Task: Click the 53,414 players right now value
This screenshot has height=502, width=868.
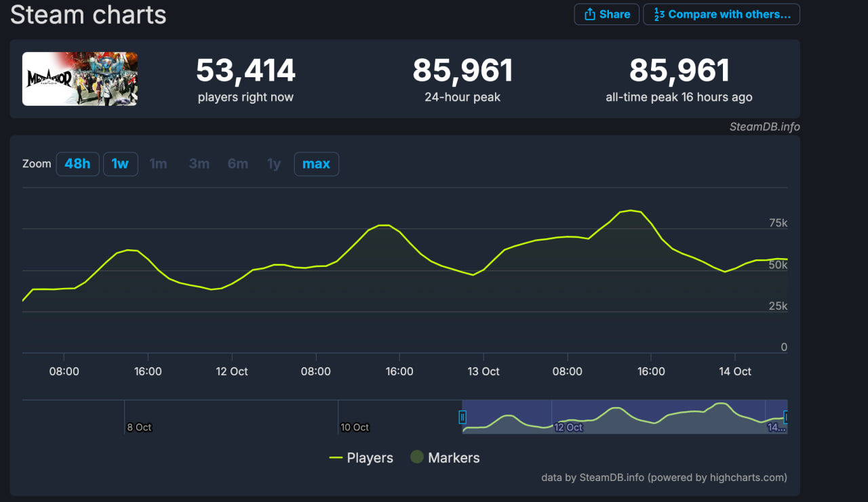Action: [245, 70]
